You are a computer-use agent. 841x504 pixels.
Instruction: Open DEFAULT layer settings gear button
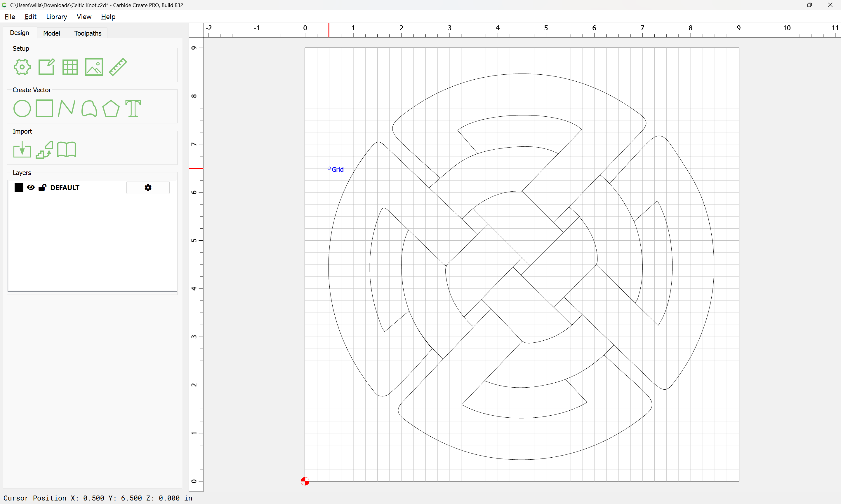coord(148,188)
